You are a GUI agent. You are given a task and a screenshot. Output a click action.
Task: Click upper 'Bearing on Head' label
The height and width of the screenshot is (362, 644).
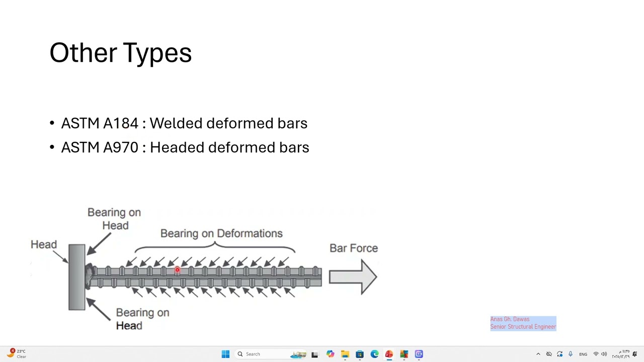coord(114,219)
